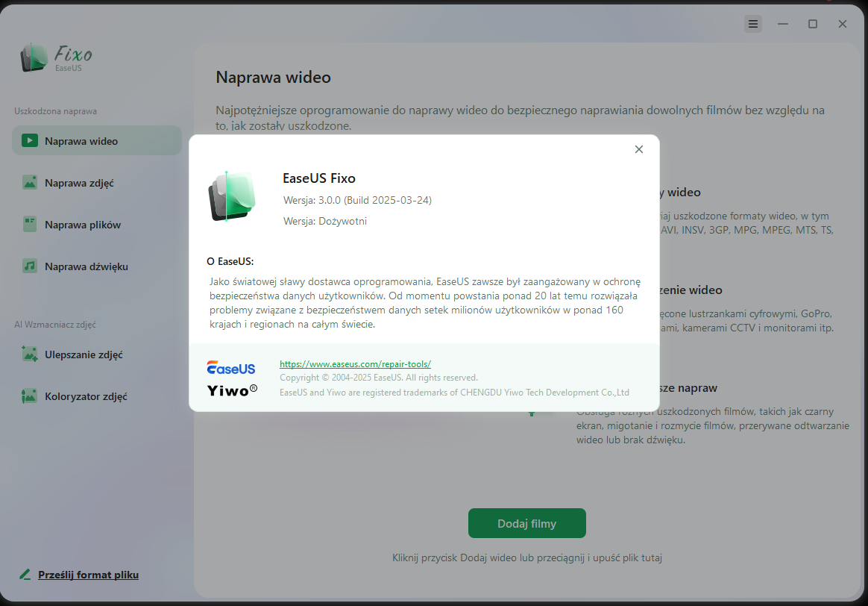This screenshot has width=868, height=606.
Task: Click the Koloryzator zdjęć icon
Action: click(x=29, y=396)
